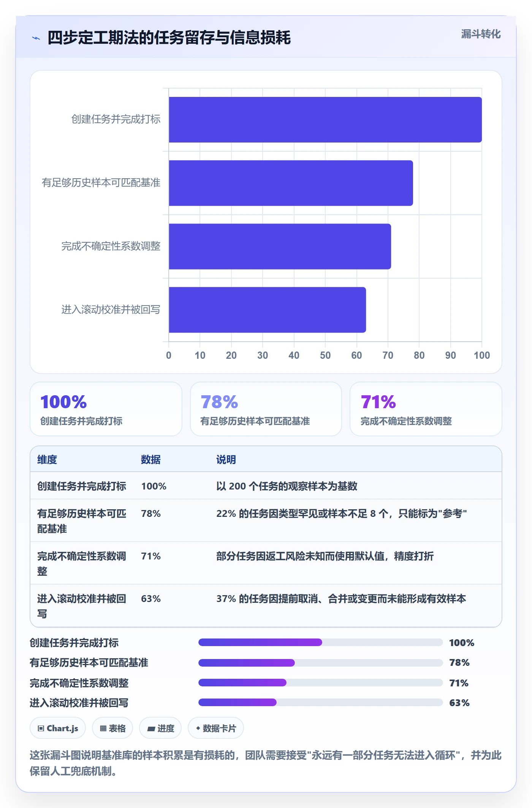532x808 pixels.
Task: Open the 78% stat card
Action: 266,409
